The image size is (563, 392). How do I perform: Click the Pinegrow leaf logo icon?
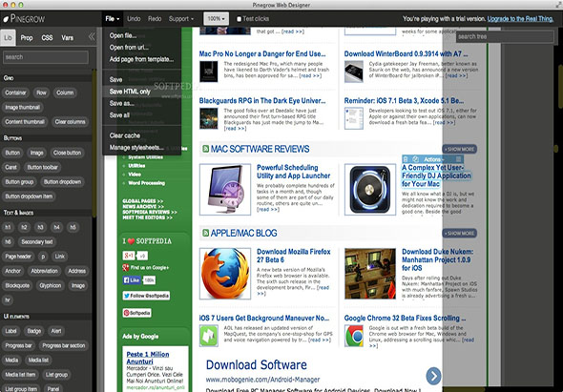point(6,19)
